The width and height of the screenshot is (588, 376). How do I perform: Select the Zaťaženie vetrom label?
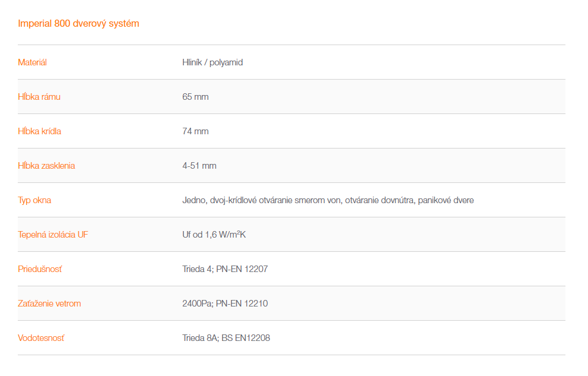[49, 304]
